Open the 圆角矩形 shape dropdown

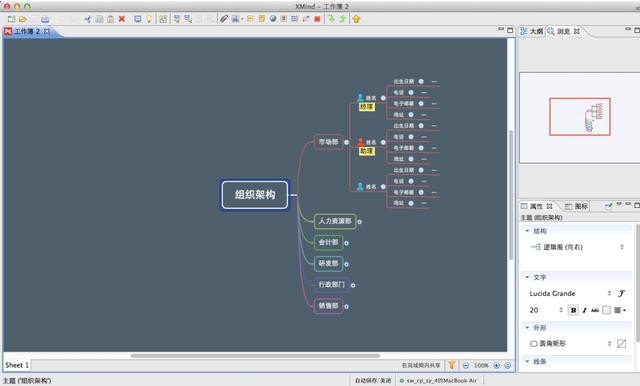tap(570, 344)
